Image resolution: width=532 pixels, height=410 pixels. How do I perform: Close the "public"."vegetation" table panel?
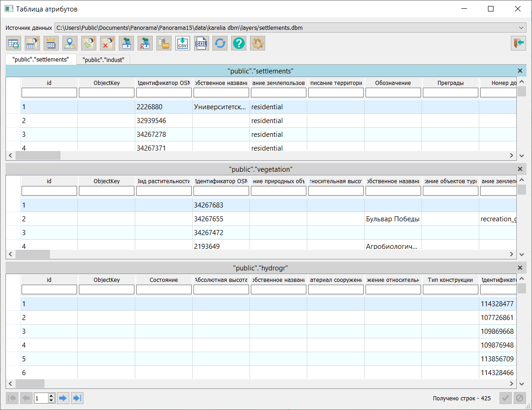[x=520, y=169]
